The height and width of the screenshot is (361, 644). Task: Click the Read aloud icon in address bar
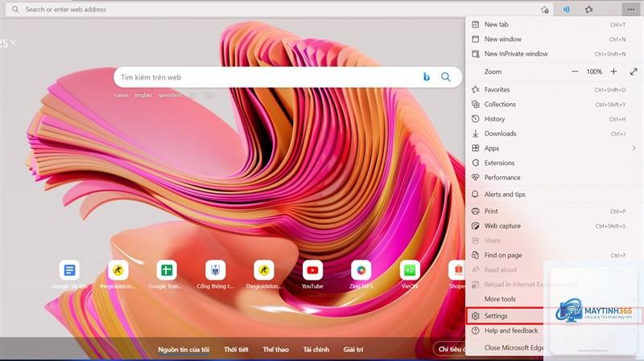[566, 10]
